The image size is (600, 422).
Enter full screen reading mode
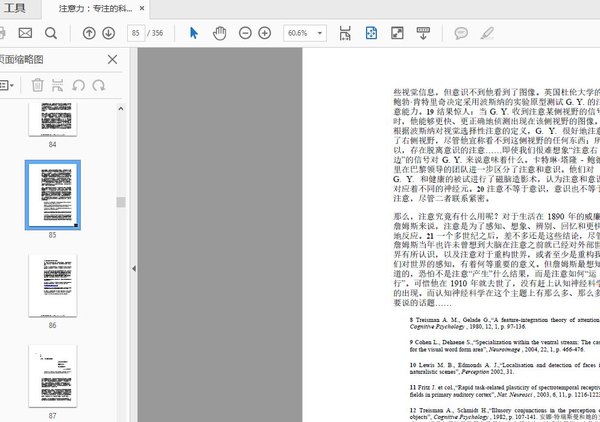click(x=397, y=33)
